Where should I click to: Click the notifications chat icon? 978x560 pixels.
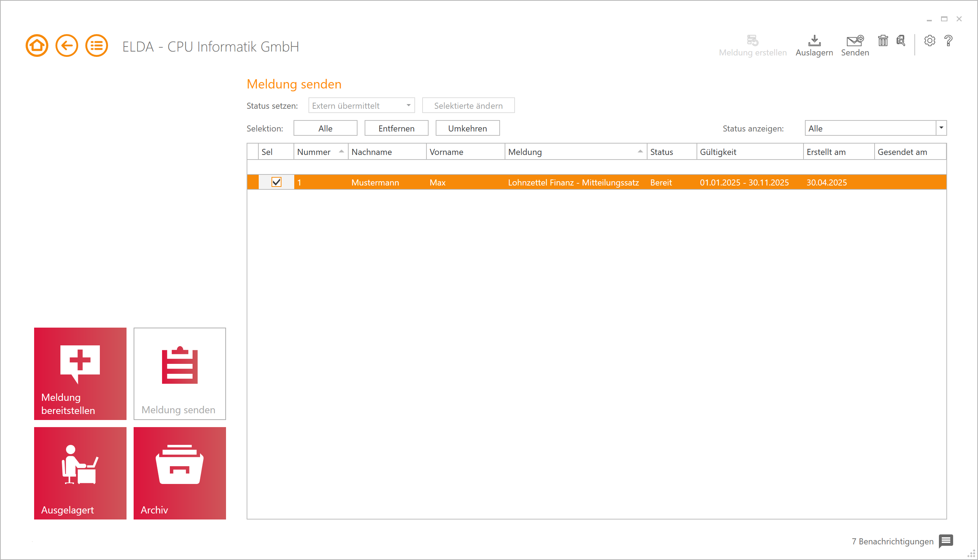[x=945, y=541]
